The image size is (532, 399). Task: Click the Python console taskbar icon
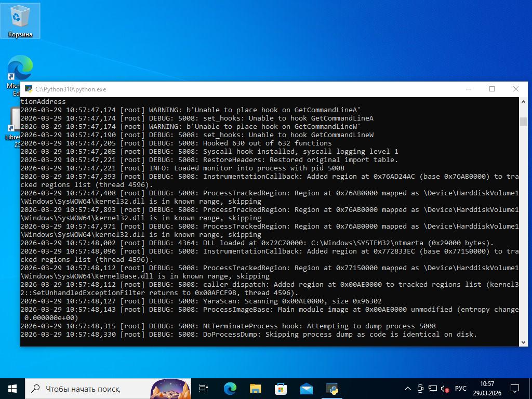pyautogui.click(x=332, y=388)
